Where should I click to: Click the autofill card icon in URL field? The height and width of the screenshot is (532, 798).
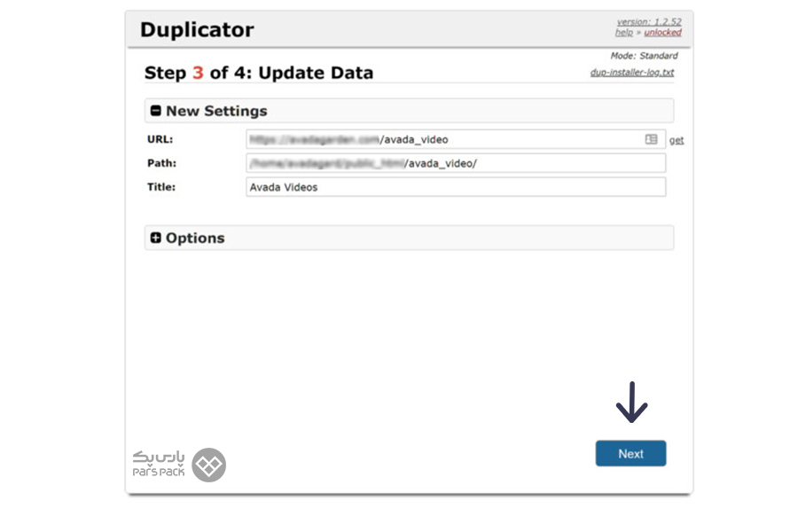[x=651, y=139]
